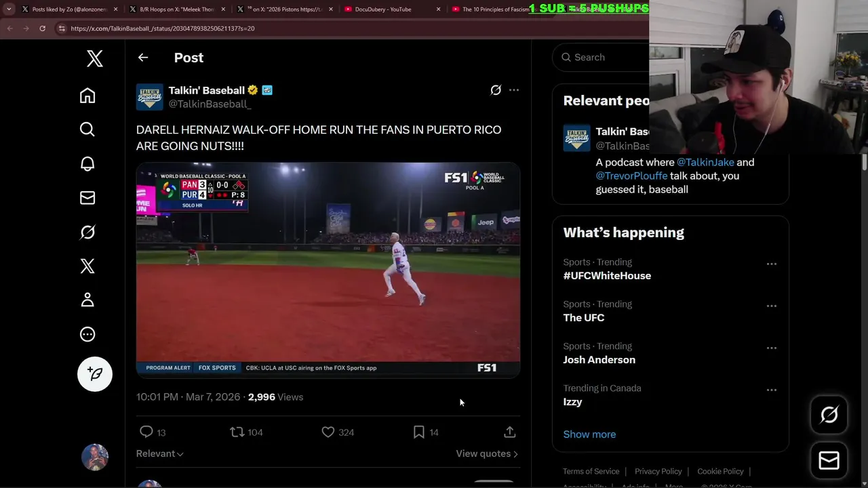Click browser forward navigation arrow

pos(26,28)
